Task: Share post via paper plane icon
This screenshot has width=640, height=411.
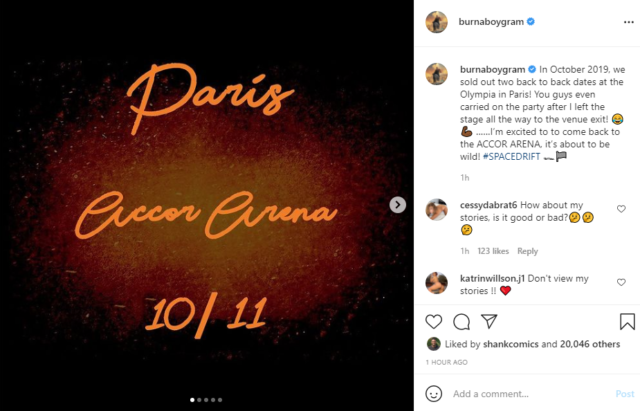Action: point(489,321)
